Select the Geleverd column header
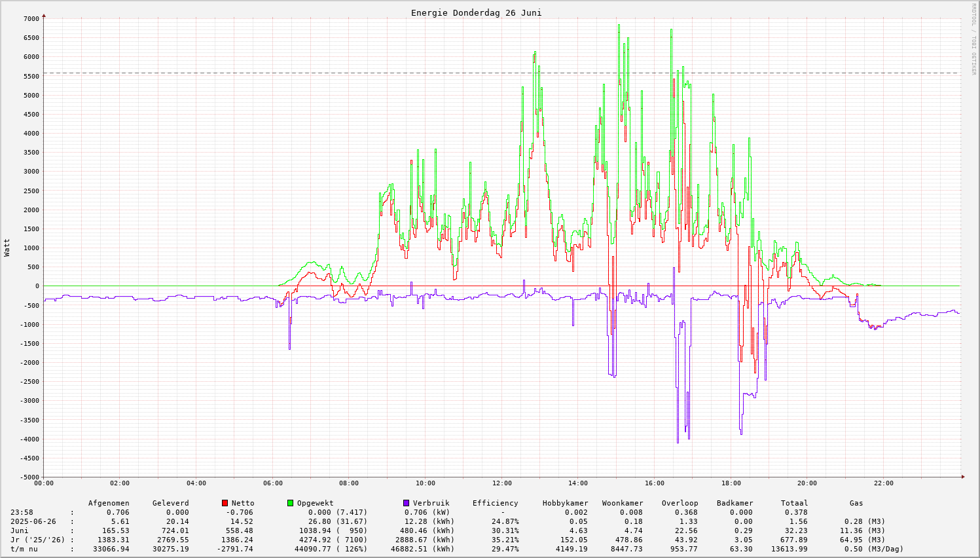Viewport: 980px width, 558px height. [170, 503]
